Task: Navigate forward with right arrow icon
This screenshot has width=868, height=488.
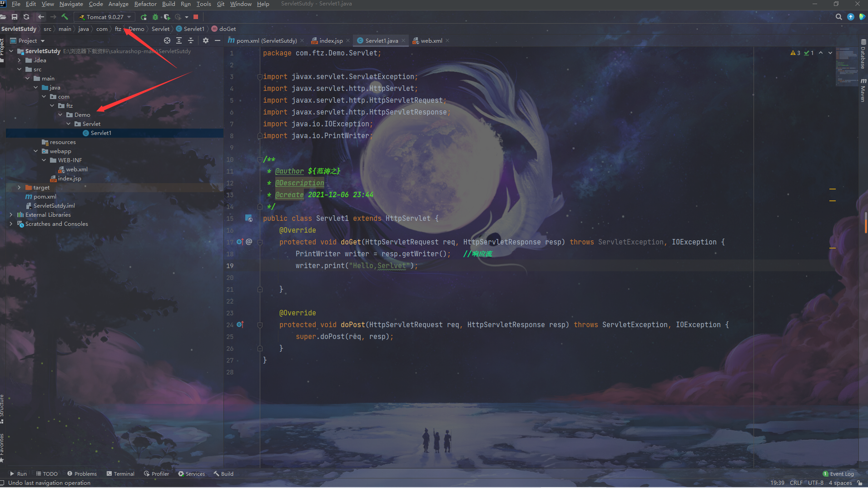Action: [x=53, y=17]
